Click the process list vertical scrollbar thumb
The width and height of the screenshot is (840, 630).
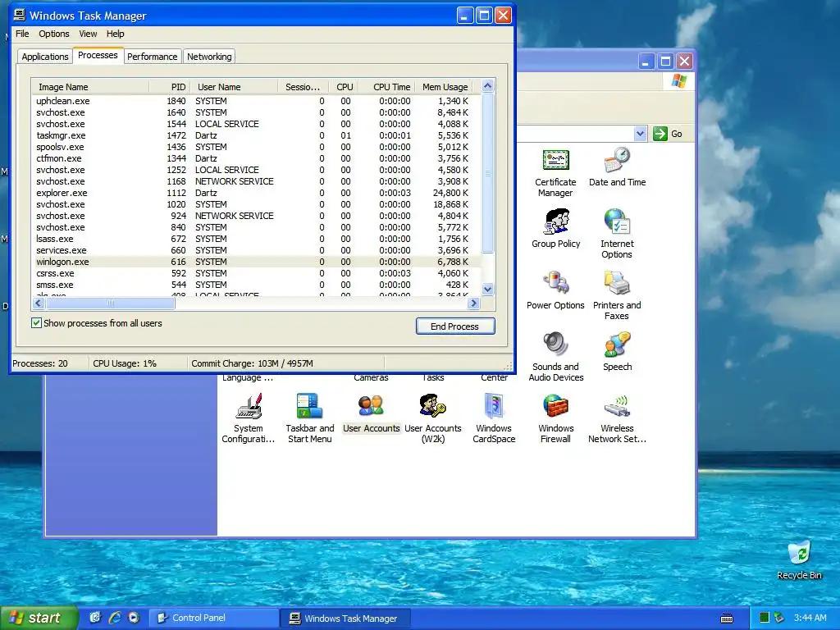(487, 172)
